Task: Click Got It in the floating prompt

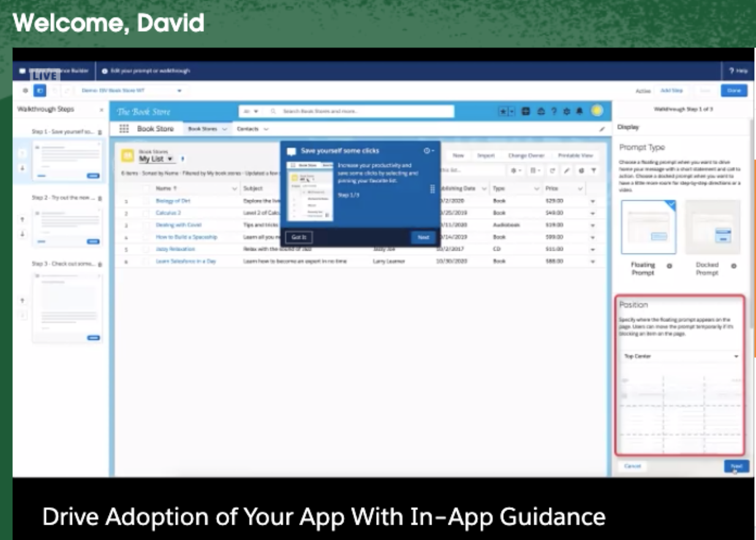Action: (x=299, y=238)
